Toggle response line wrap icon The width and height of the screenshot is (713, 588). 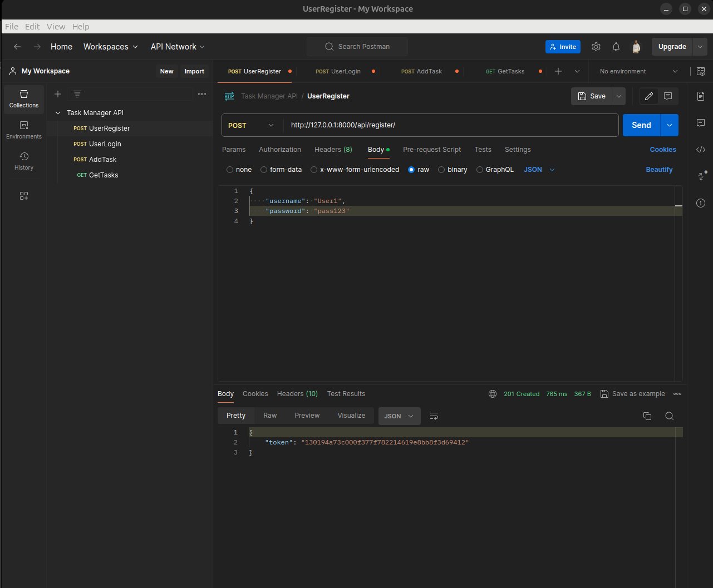click(x=434, y=416)
